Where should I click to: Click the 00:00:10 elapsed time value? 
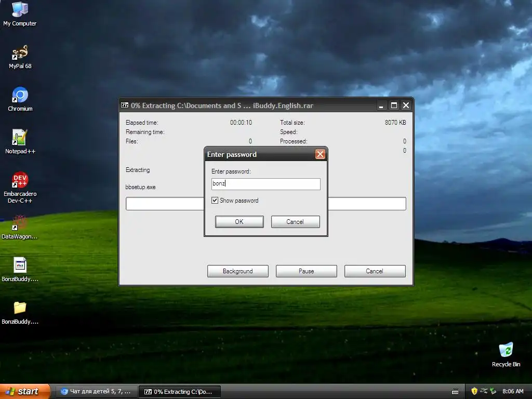tap(241, 123)
